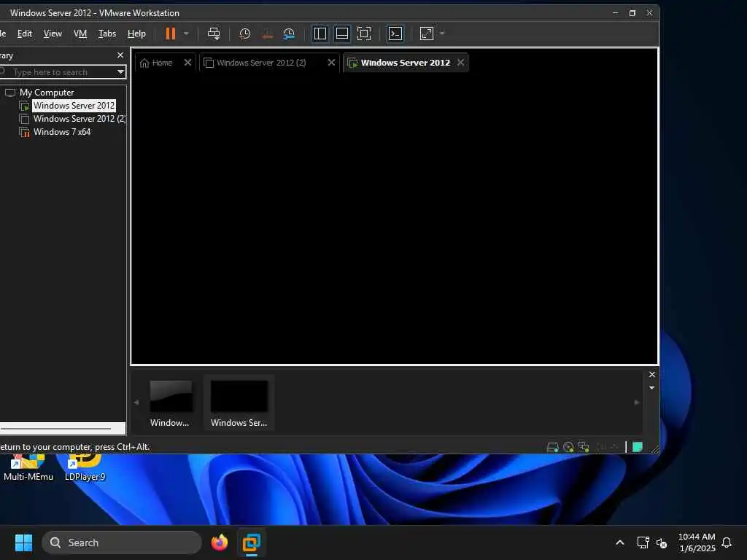
Task: Select Windows 7 x64 in library
Action: [x=62, y=132]
